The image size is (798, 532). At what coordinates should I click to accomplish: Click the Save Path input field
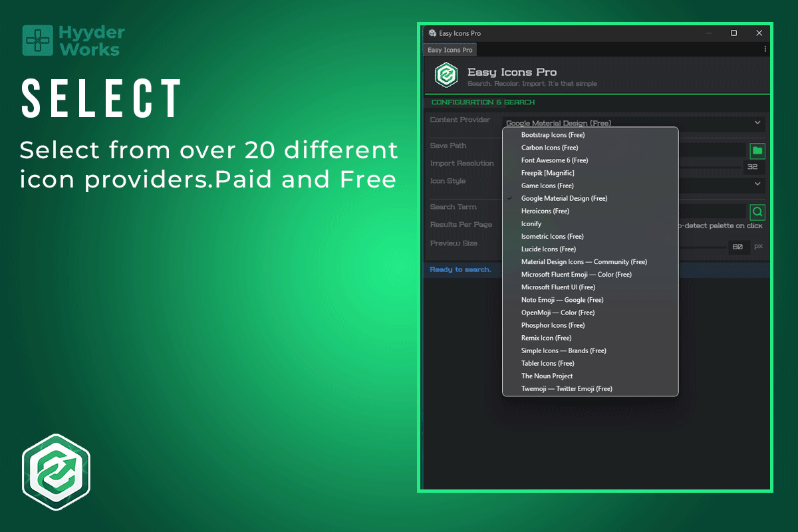point(713,151)
